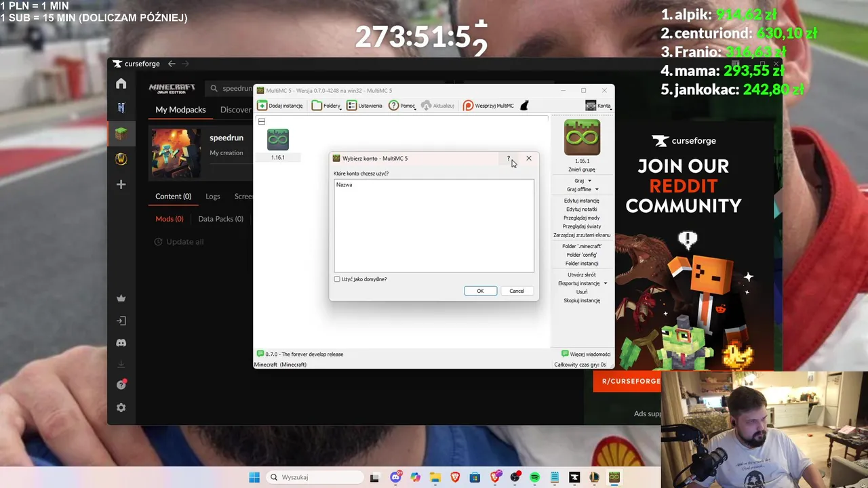Click Edytuj notatki

click(x=582, y=209)
